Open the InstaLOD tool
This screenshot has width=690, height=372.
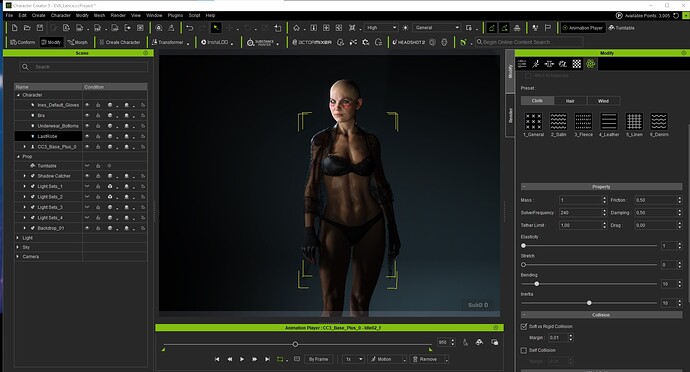click(215, 42)
